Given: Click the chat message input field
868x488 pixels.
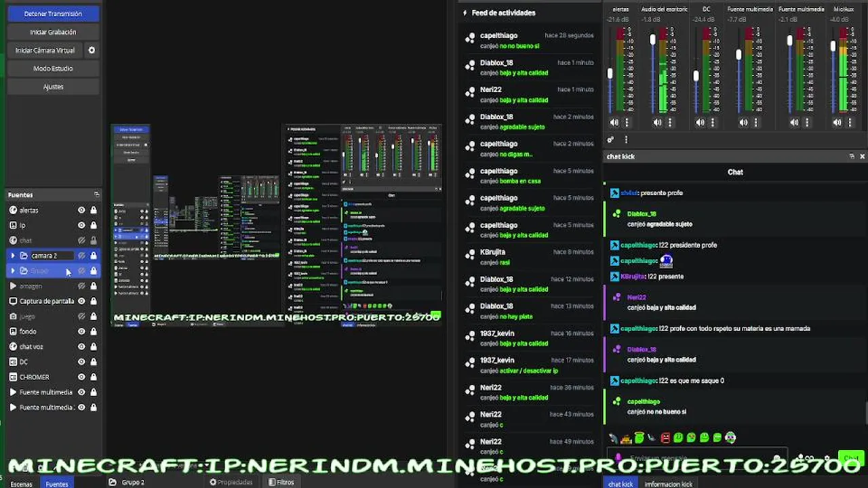Looking at the screenshot, I should pos(698,459).
